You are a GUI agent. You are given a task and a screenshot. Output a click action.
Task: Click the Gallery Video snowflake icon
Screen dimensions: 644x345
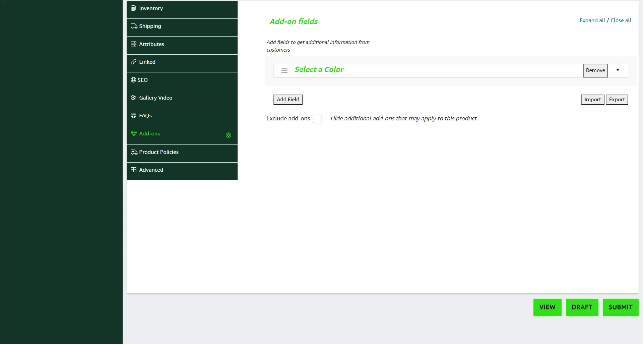click(x=133, y=98)
